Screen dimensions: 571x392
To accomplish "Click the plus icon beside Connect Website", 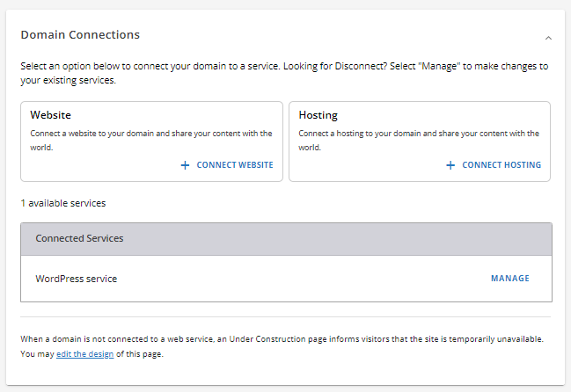I will [x=185, y=165].
